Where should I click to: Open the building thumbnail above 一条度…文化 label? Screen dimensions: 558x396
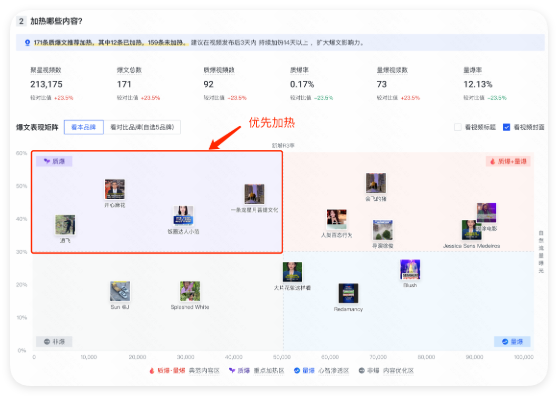point(254,194)
